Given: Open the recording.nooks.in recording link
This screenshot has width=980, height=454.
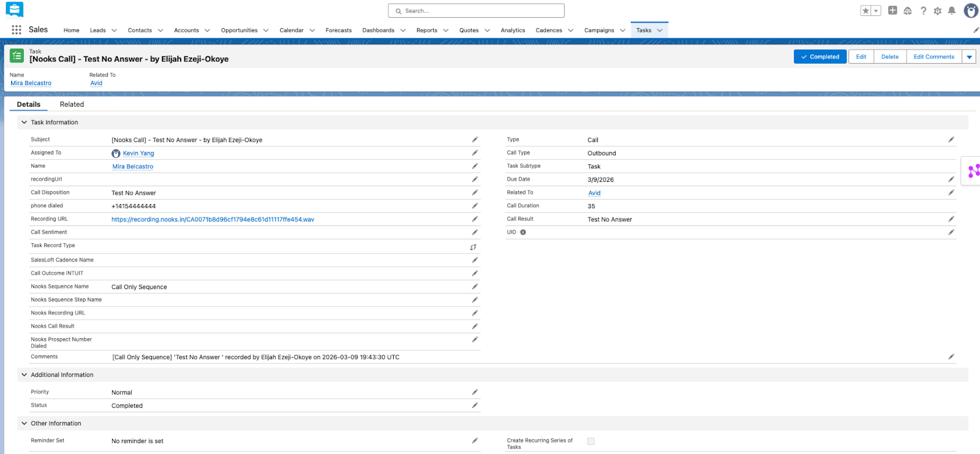Looking at the screenshot, I should tap(213, 219).
